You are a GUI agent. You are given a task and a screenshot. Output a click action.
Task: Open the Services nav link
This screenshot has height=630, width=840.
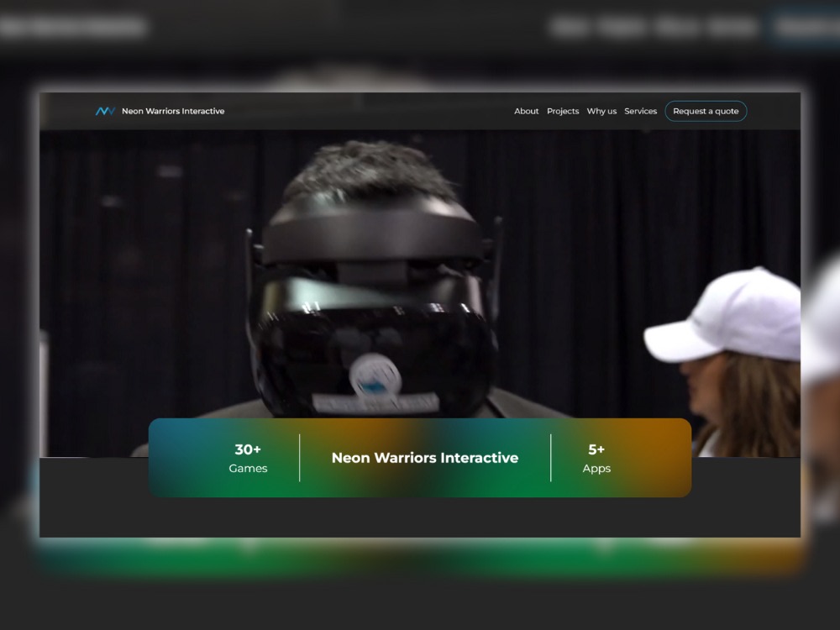click(x=640, y=111)
